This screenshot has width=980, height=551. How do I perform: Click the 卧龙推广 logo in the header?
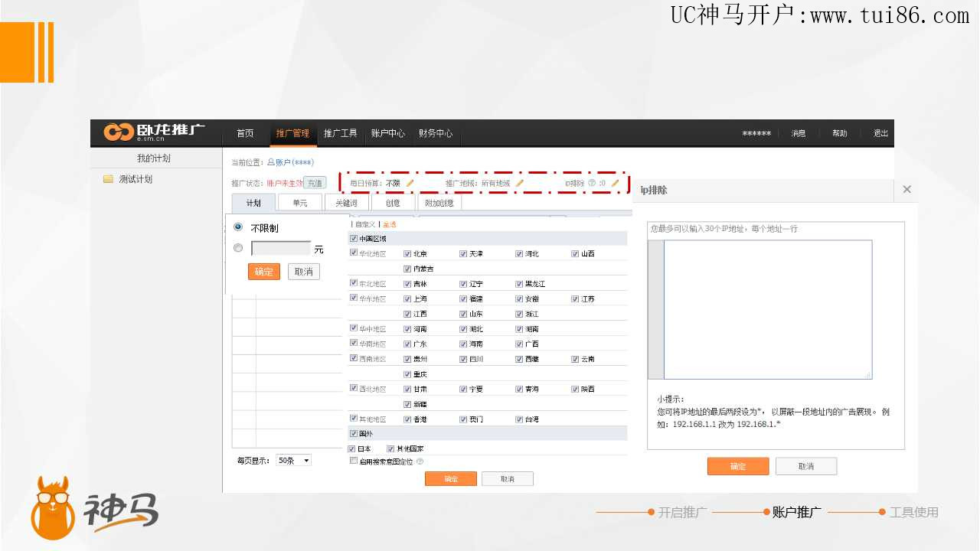pos(154,132)
